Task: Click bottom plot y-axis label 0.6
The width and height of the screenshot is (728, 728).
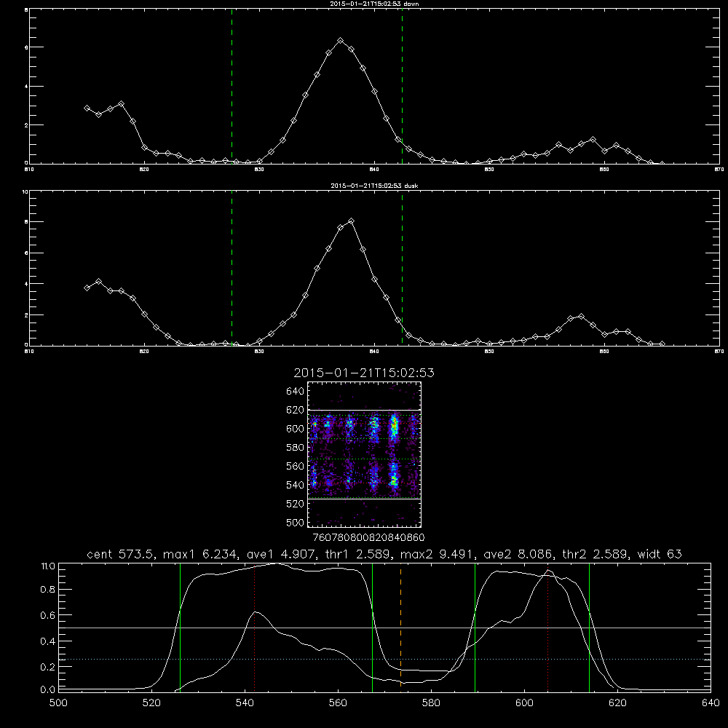Action: pyautogui.click(x=47, y=615)
